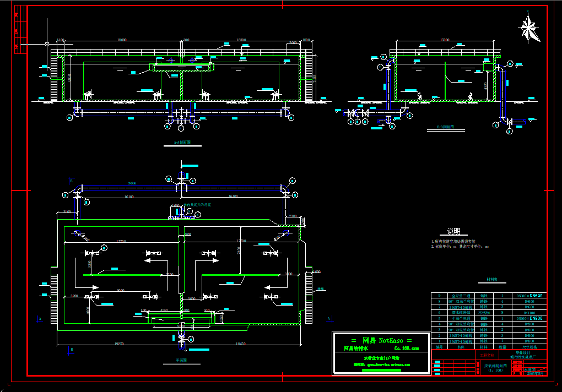562x392 pixels.
Task: Select "城市污水处理厂" in the title block
Action: (523, 357)
